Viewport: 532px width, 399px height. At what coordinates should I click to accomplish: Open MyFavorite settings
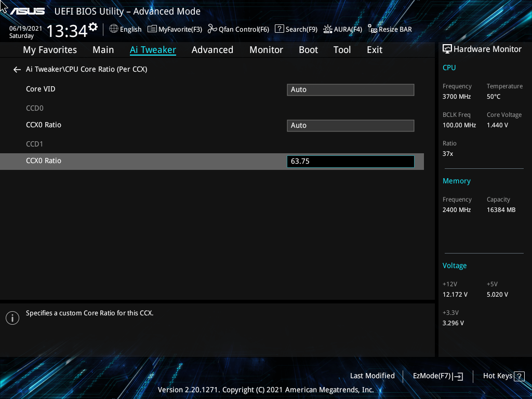(x=175, y=29)
